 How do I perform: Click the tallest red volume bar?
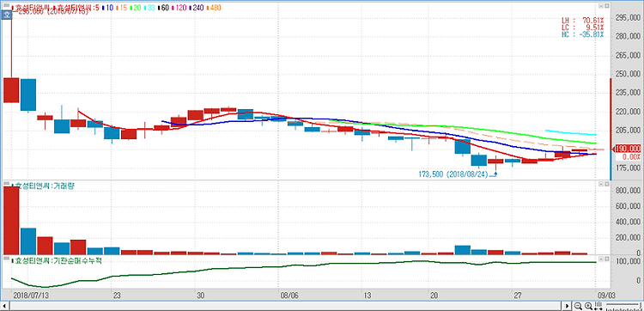pos(11,221)
